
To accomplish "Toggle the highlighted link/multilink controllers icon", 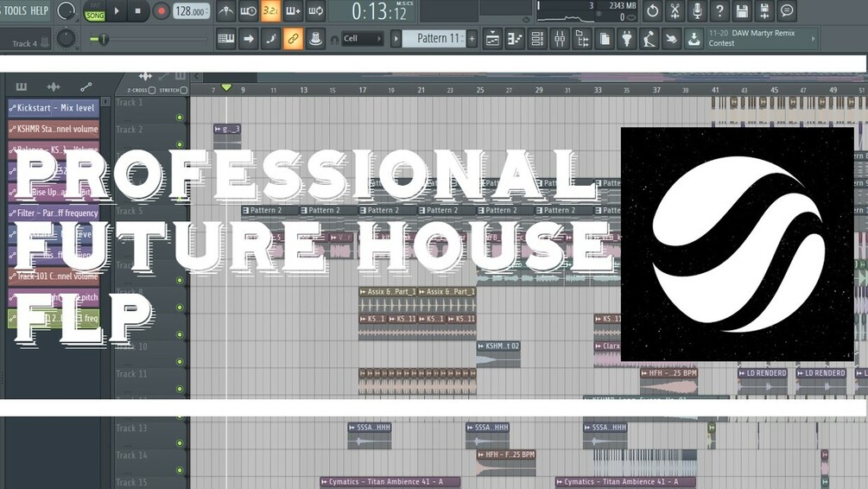I will (293, 39).
